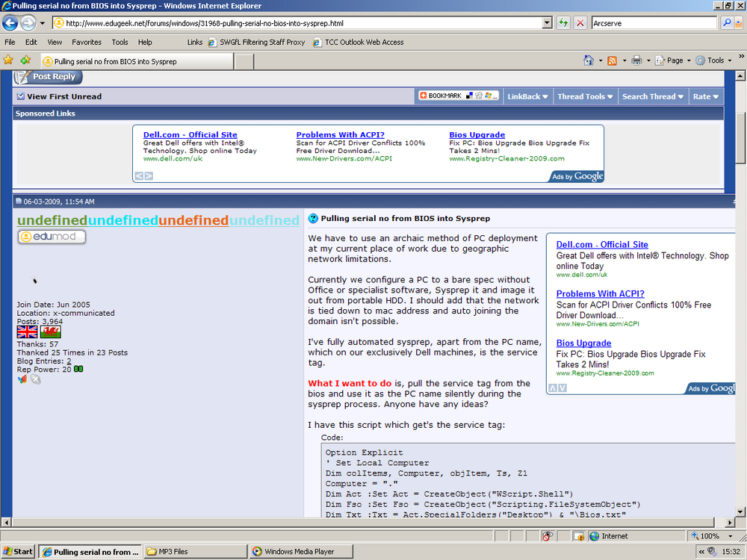Click the UK flag icon under posts

[27, 332]
